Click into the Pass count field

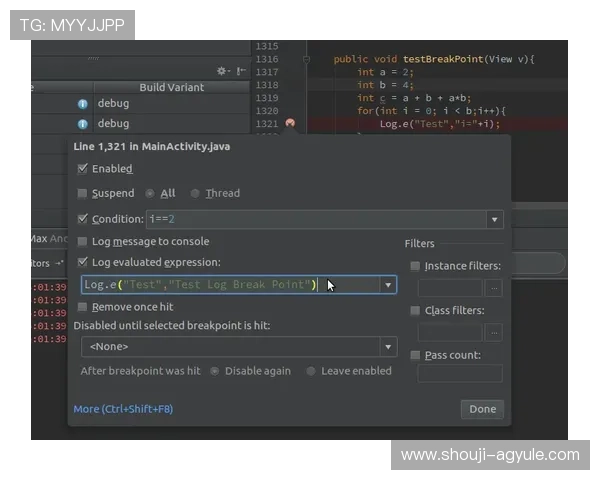[x=459, y=373]
